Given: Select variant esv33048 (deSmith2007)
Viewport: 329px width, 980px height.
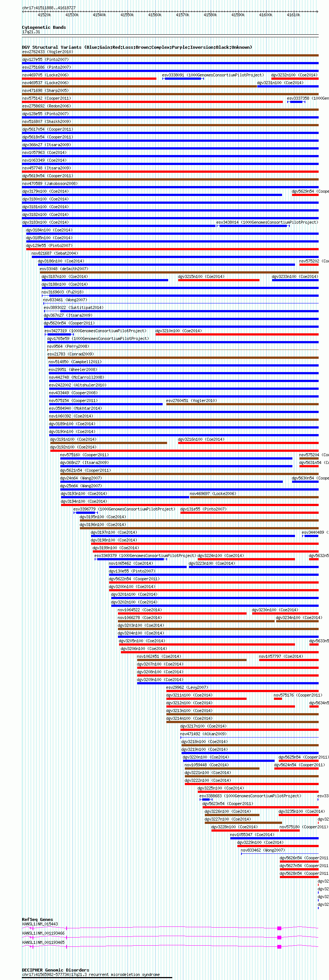Looking at the screenshot, I should point(64,269).
